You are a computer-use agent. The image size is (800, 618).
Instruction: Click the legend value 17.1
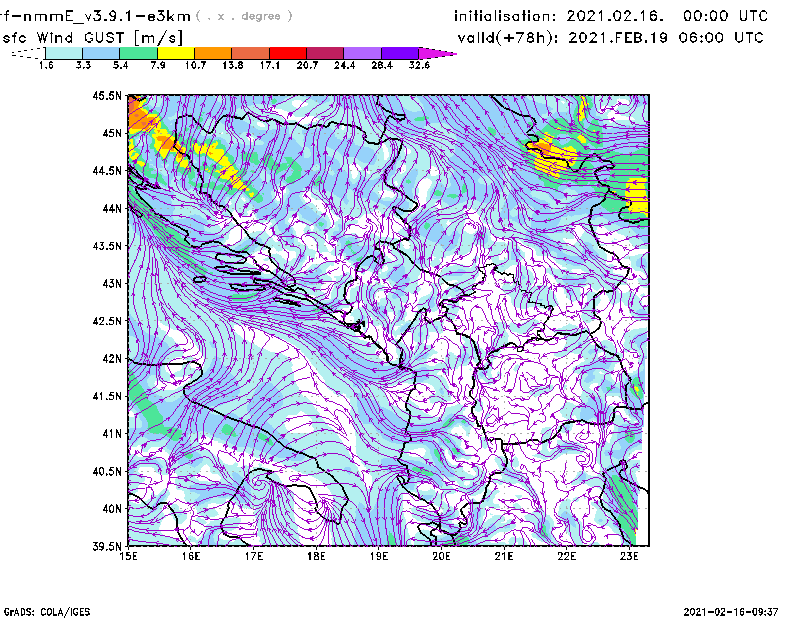pyautogui.click(x=270, y=65)
